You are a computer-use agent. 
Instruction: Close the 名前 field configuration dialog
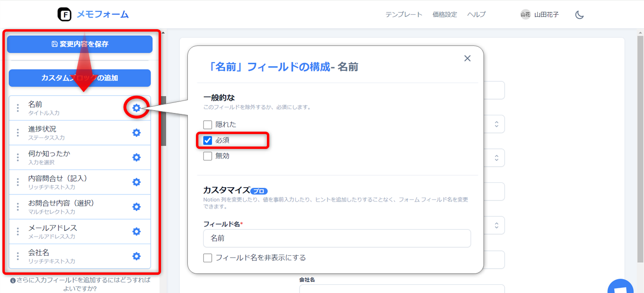click(x=467, y=58)
